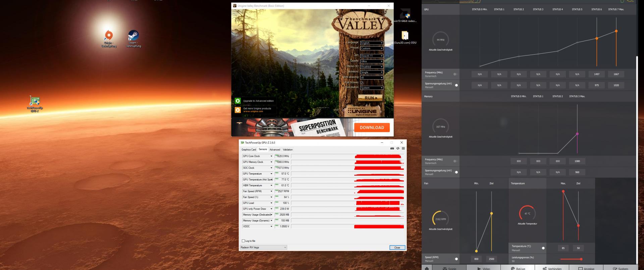Click the memory frequency field 1080
The height and width of the screenshot is (270, 644).
point(577,161)
